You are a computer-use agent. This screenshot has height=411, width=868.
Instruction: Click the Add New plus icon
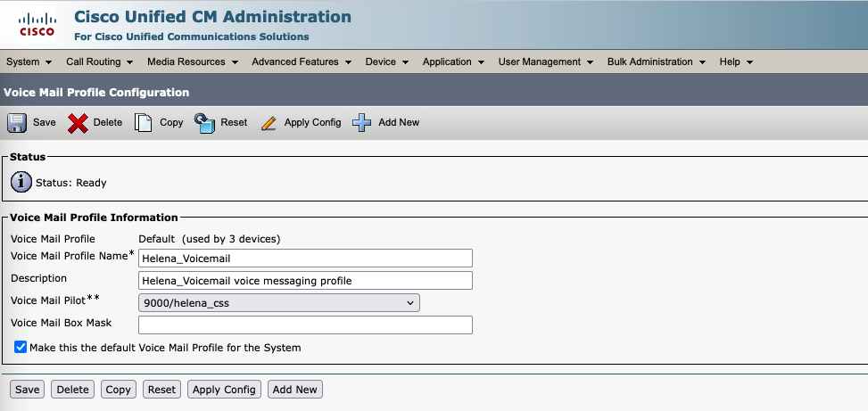pyautogui.click(x=361, y=123)
